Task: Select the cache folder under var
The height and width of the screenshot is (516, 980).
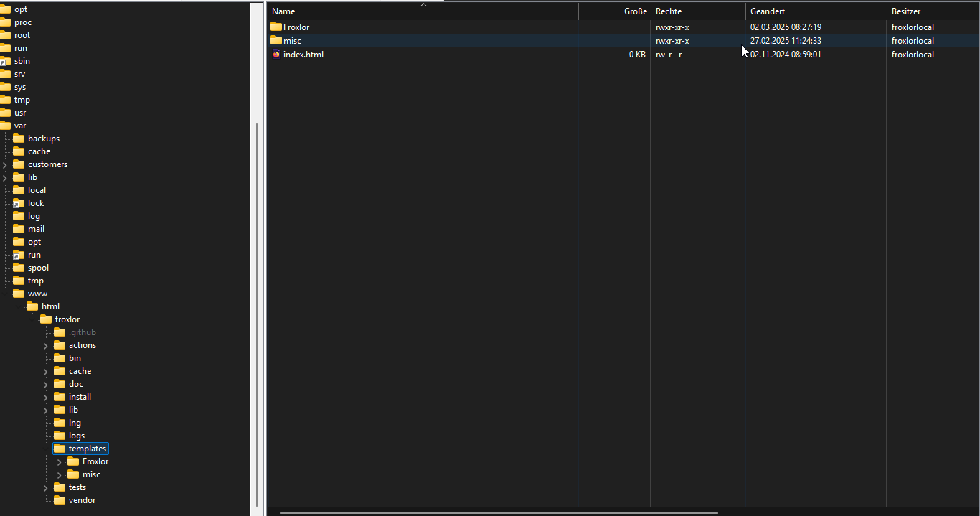Action: 39,151
